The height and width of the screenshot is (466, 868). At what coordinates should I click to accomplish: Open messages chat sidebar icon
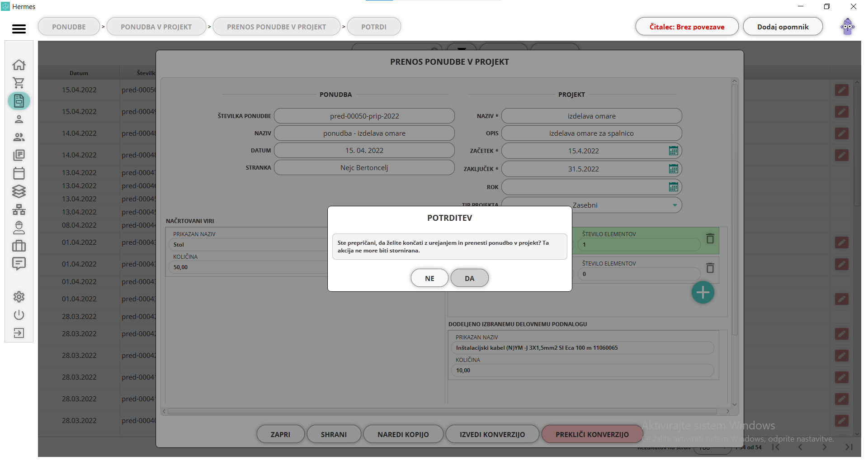coord(19,264)
